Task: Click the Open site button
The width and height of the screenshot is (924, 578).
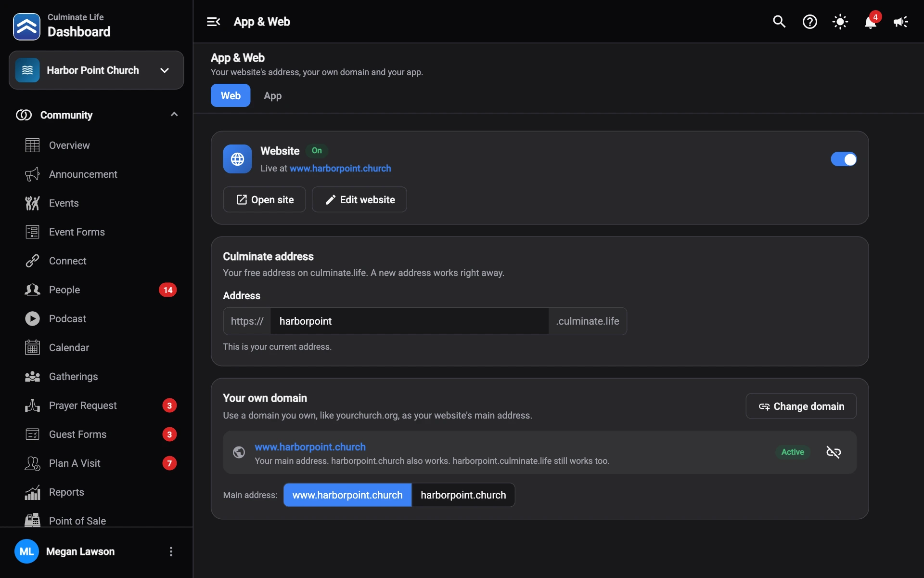Action: click(x=264, y=199)
